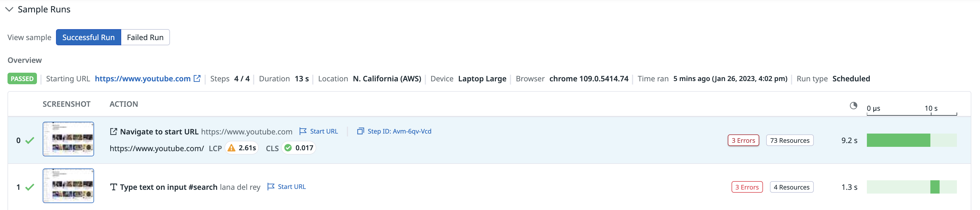Viewport: 980px width, 210px height.
Task: Click the 'Type text on input #search' action text
Action: click(169, 187)
